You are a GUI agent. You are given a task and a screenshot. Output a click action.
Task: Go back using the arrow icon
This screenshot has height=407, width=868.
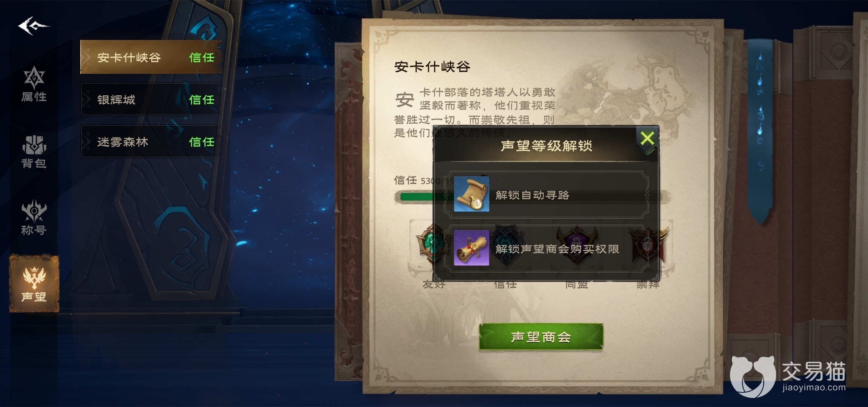33,26
